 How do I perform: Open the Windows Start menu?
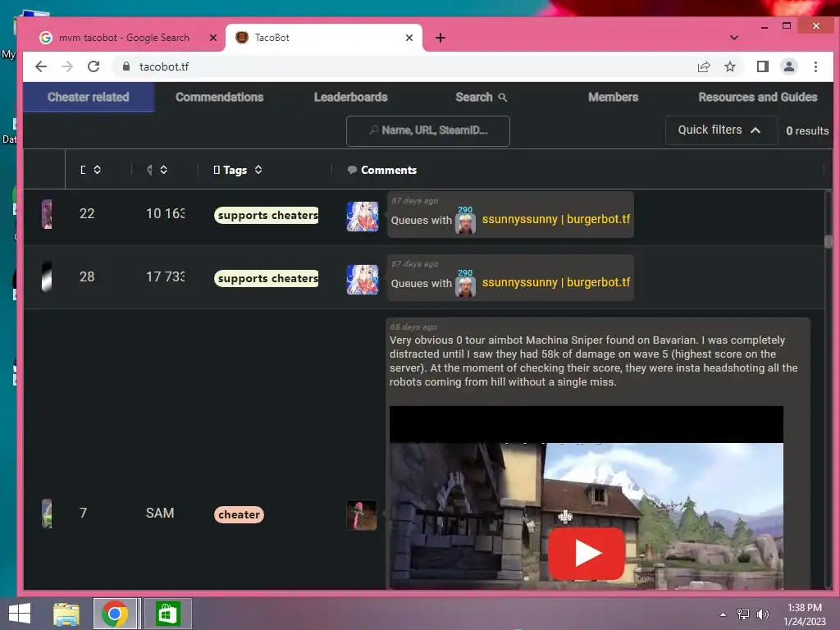coord(20,614)
